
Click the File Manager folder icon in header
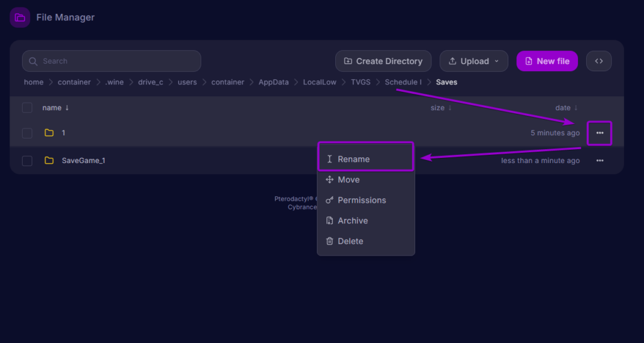pyautogui.click(x=19, y=18)
